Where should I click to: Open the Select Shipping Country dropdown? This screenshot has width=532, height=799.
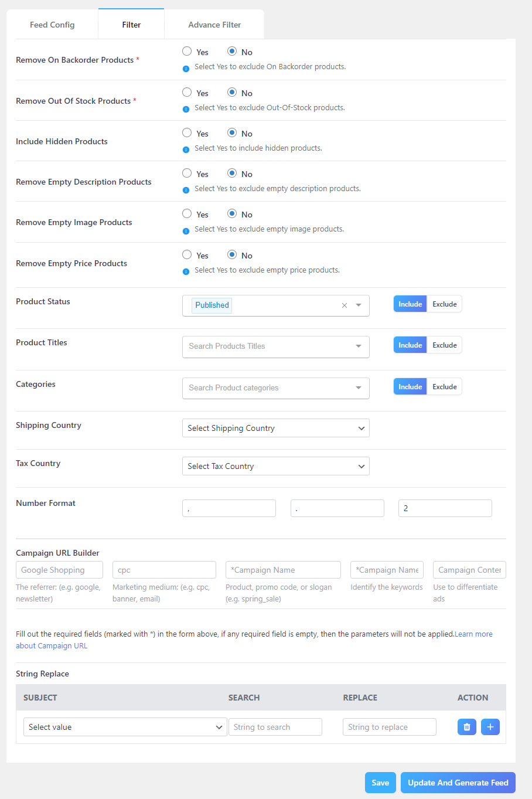pos(275,428)
